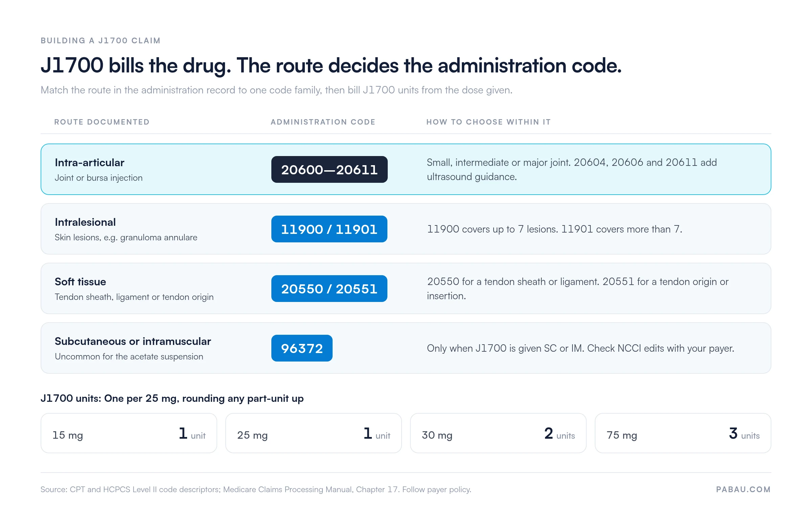Click the '75 mg' dose label
The width and height of the screenshot is (812, 524).
click(622, 435)
